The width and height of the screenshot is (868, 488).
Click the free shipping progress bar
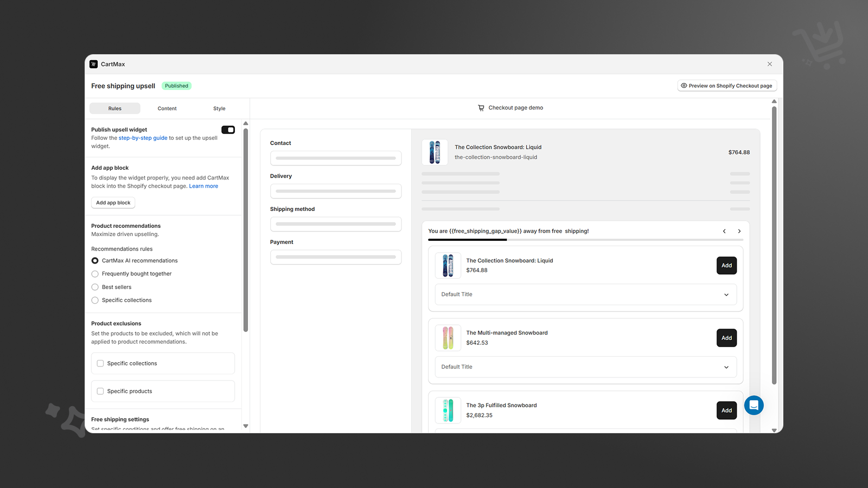[x=585, y=240]
